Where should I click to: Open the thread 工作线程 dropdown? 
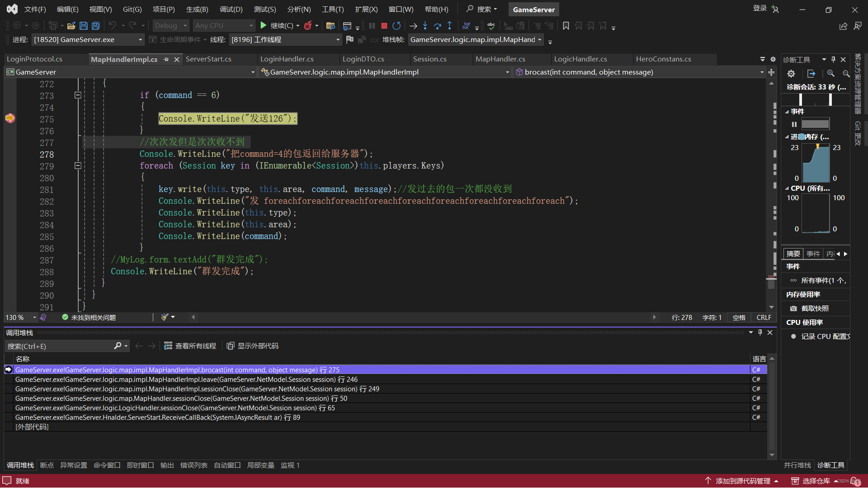[338, 40]
